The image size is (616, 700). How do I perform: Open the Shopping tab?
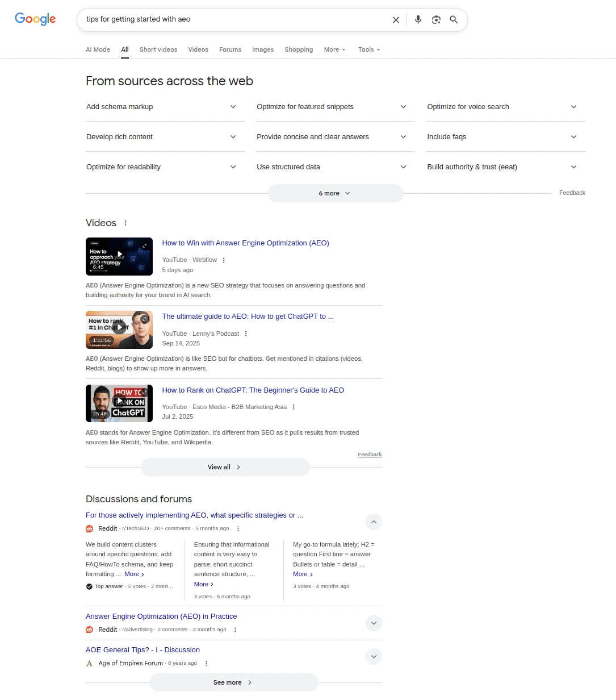tap(299, 49)
